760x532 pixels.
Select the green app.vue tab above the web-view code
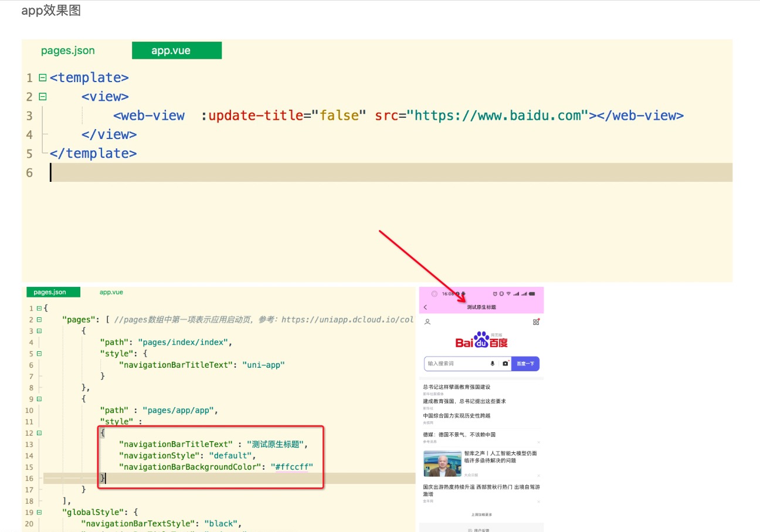tap(177, 50)
